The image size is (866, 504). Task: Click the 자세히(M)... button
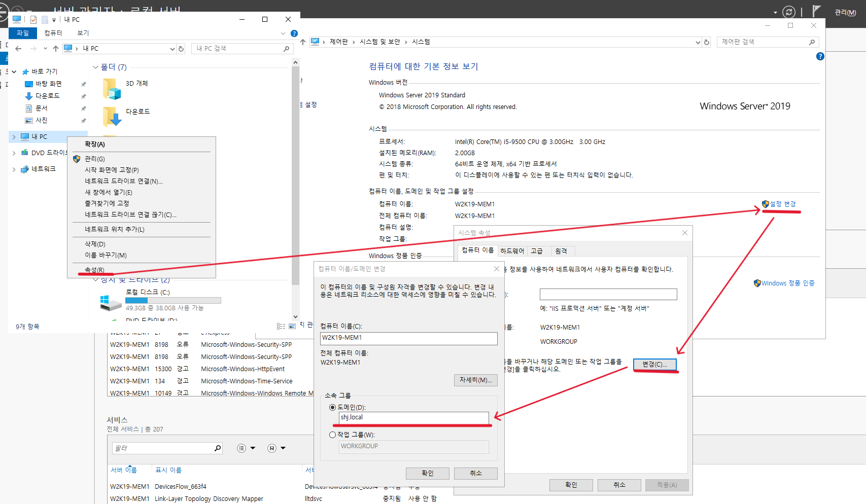pyautogui.click(x=475, y=380)
